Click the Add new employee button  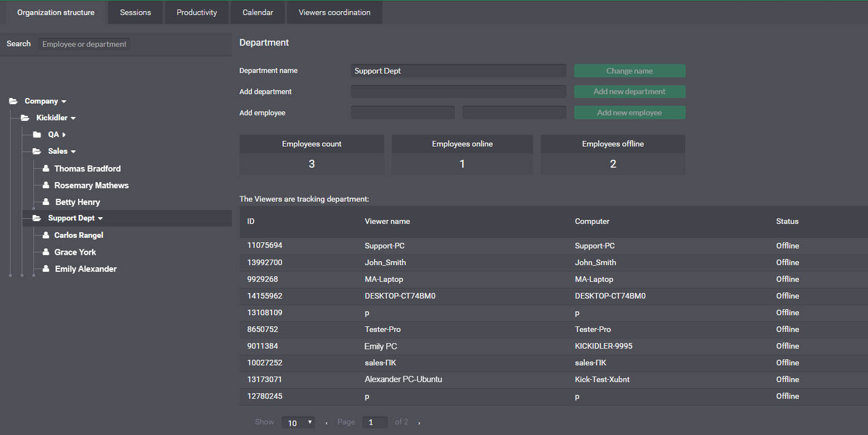[630, 113]
